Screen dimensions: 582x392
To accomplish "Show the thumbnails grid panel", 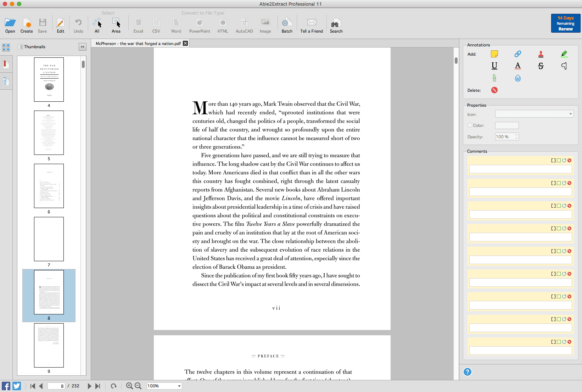I will click(6, 47).
